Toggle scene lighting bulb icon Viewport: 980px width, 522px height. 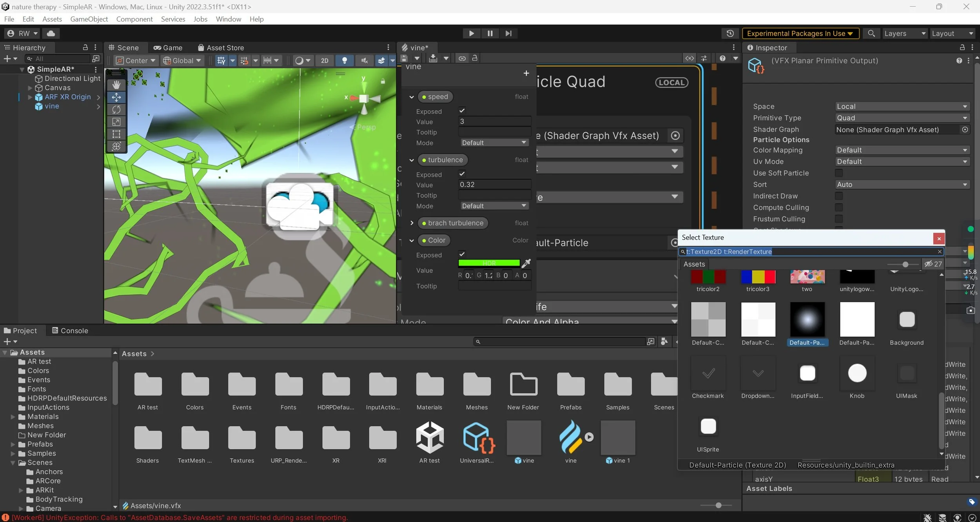pos(344,60)
